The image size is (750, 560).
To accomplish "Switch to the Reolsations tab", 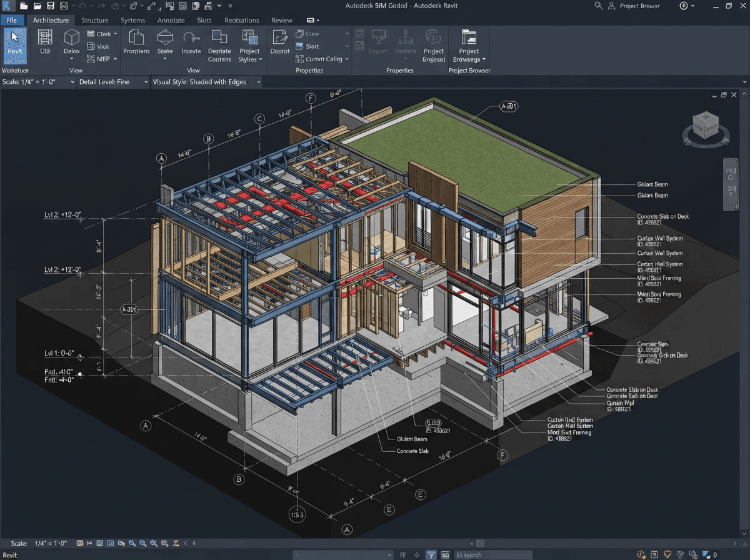I will (x=242, y=20).
